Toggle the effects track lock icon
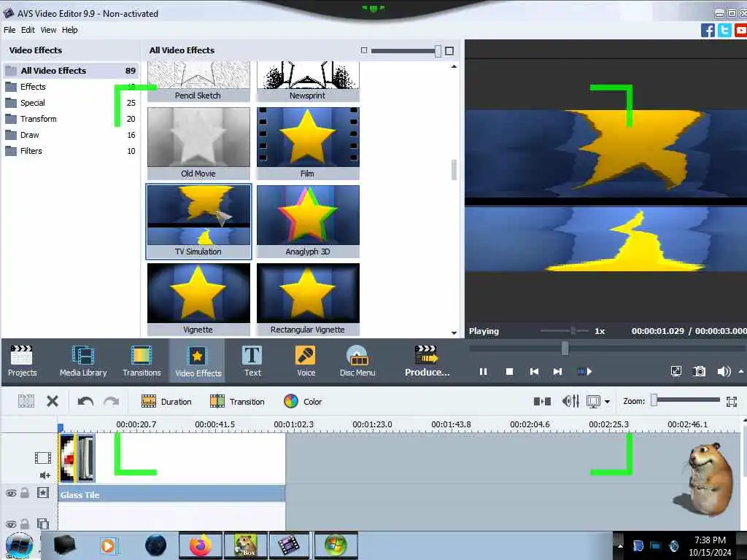747x560 pixels. pyautogui.click(x=25, y=493)
